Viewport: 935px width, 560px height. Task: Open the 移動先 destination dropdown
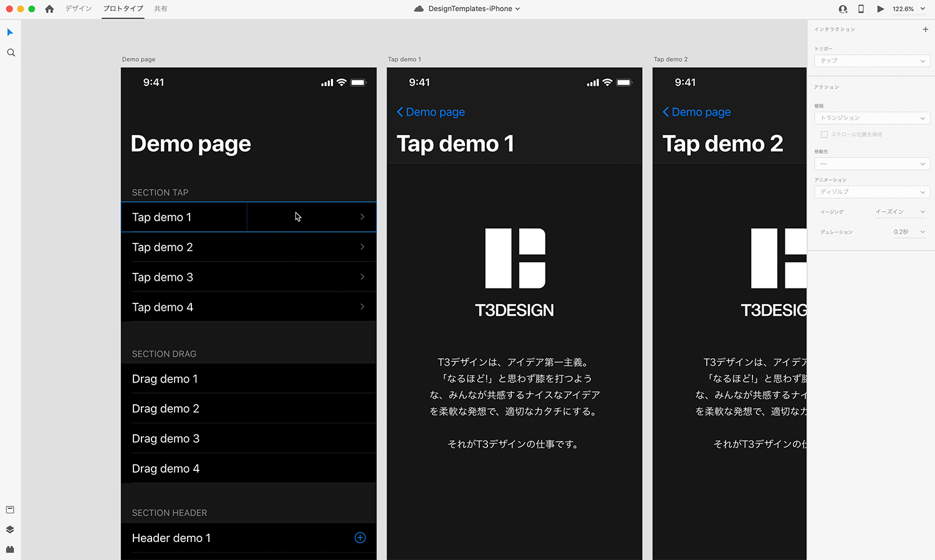click(872, 164)
